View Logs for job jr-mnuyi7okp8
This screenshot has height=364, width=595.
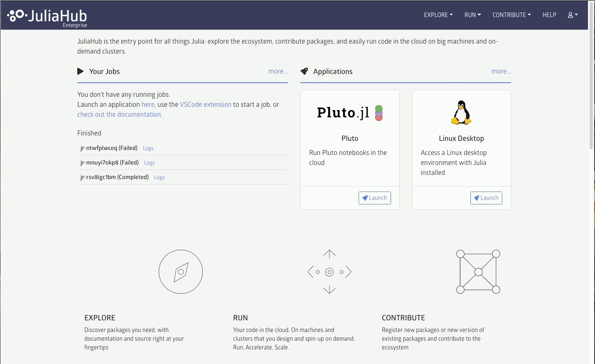[149, 163]
